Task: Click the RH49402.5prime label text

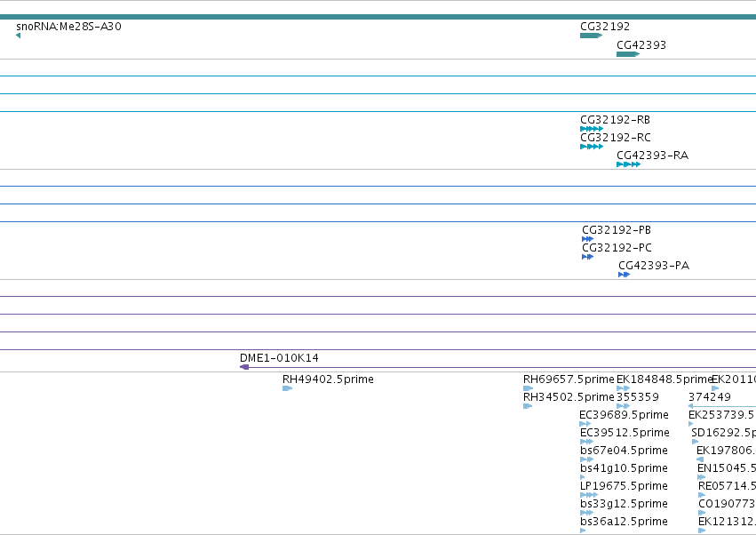Action: coord(328,379)
